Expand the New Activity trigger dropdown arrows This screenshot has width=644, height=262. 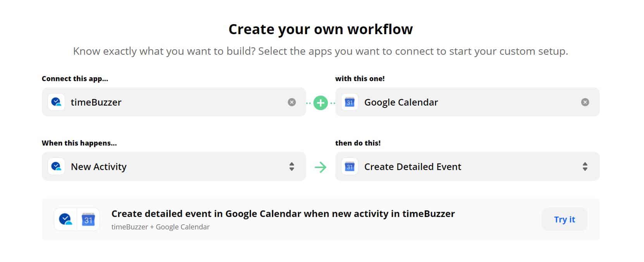point(292,167)
